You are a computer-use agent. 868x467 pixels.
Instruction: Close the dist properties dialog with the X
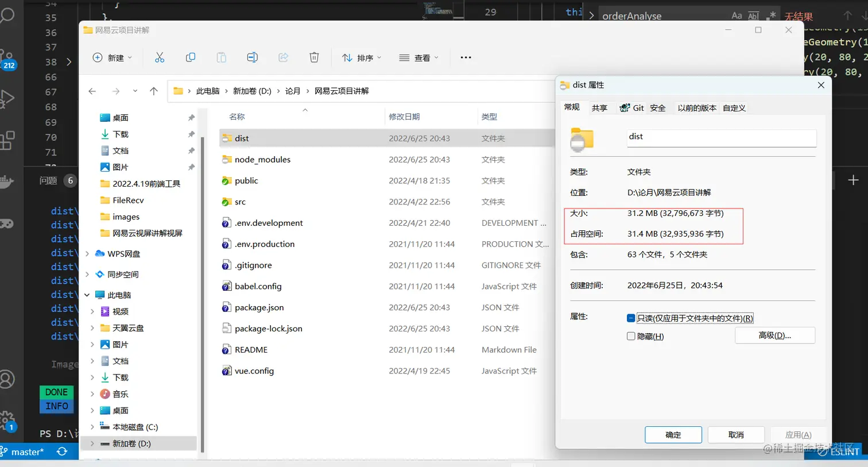click(x=821, y=85)
